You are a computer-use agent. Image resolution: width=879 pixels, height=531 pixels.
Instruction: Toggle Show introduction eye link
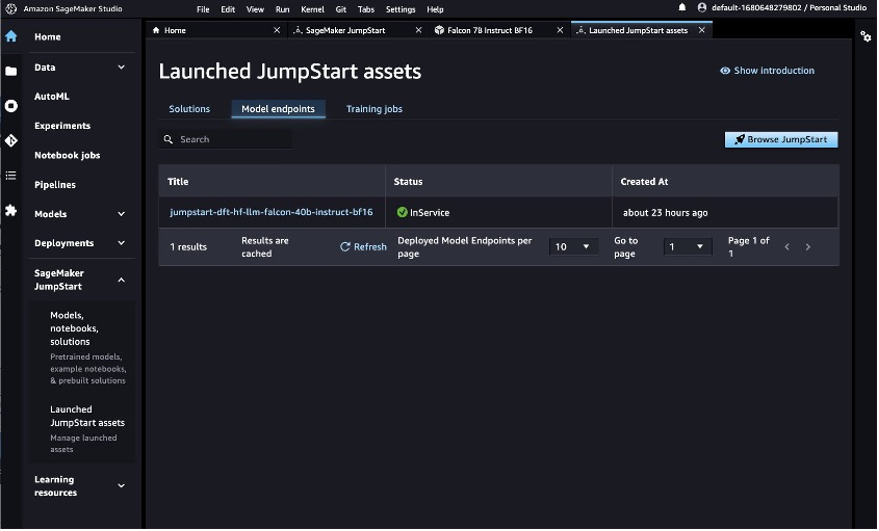[767, 71]
